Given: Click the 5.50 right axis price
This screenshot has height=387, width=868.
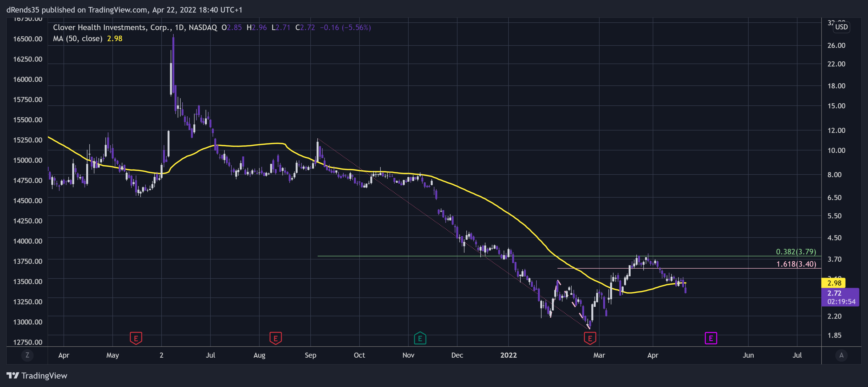Looking at the screenshot, I should tap(834, 216).
